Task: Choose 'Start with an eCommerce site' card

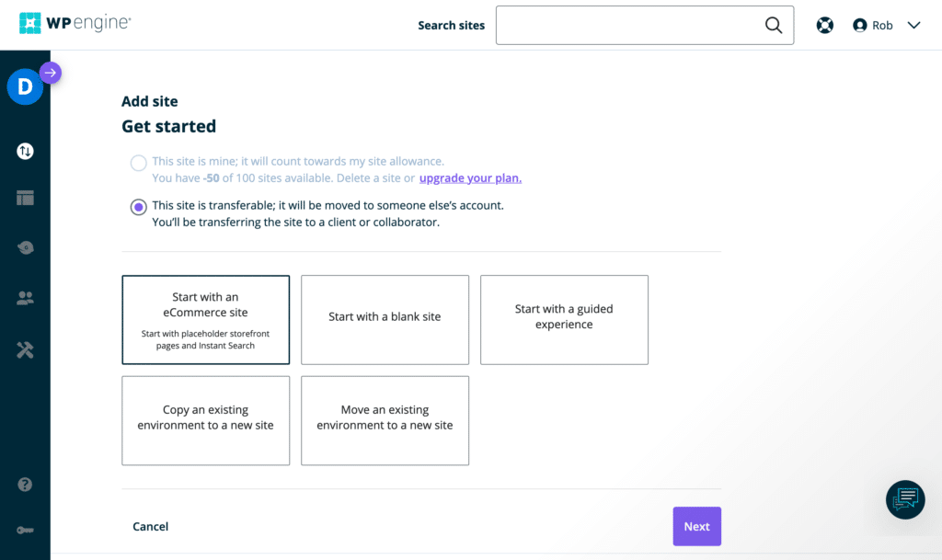Action: [x=205, y=320]
